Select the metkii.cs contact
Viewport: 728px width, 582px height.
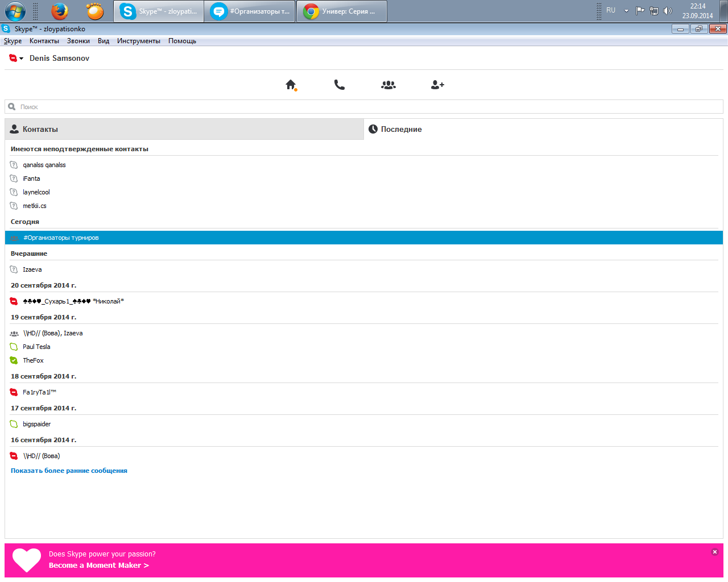tap(364, 206)
